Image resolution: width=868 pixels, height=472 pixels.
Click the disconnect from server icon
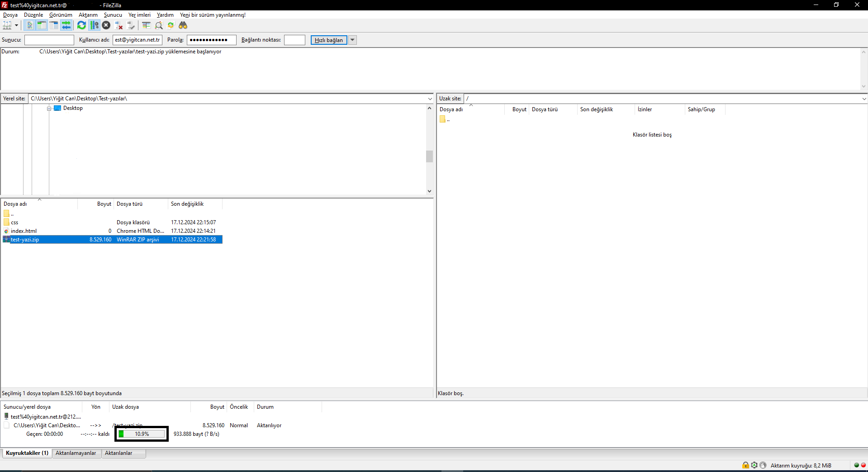click(x=119, y=25)
